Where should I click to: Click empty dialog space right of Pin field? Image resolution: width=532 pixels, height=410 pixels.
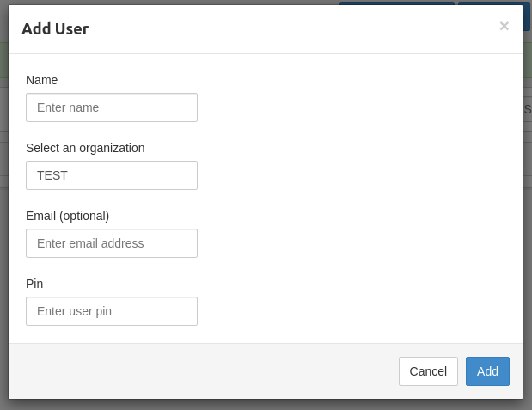click(361, 311)
